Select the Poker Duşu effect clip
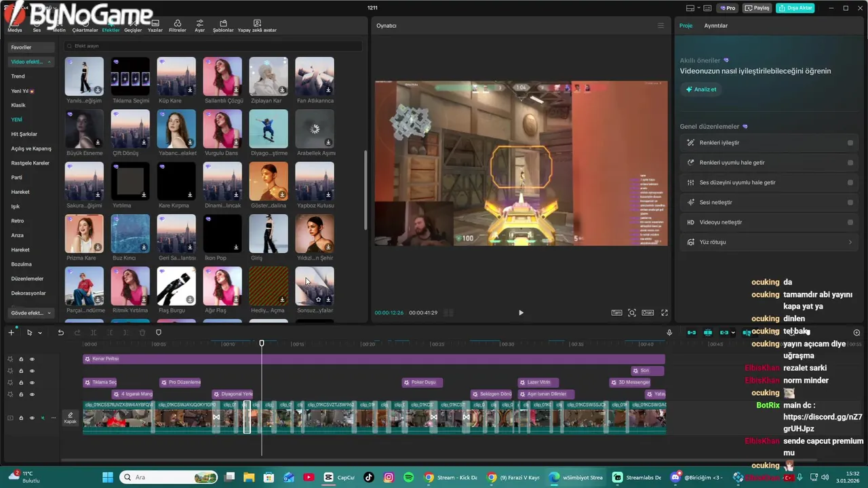Image resolution: width=868 pixels, height=488 pixels. [422, 382]
